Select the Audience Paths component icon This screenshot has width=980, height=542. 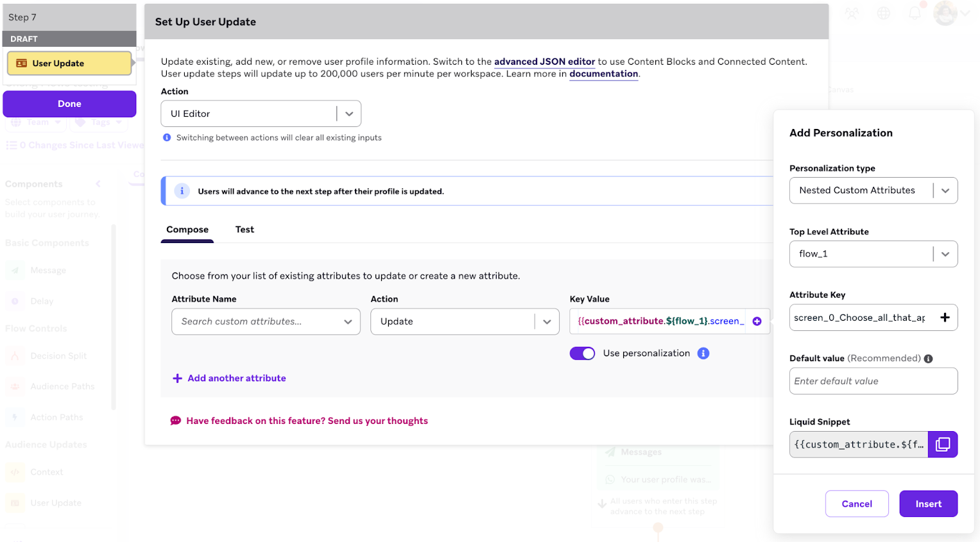coord(14,385)
